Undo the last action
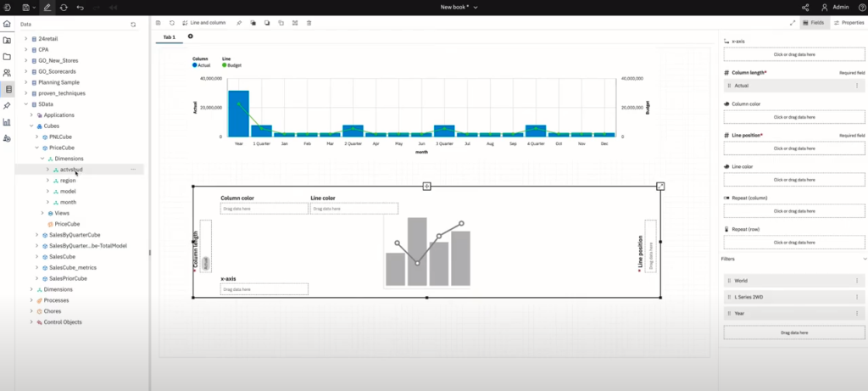The height and width of the screenshot is (391, 868). point(81,7)
